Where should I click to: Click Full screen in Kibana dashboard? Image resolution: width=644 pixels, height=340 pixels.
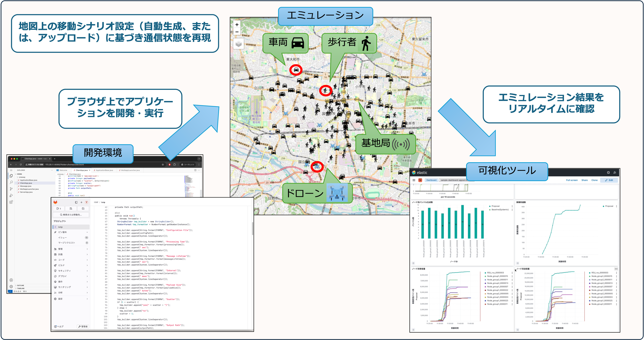[x=572, y=180]
